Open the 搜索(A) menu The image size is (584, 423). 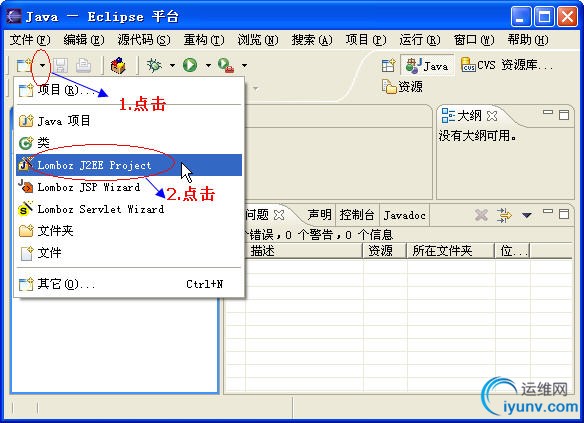point(312,39)
